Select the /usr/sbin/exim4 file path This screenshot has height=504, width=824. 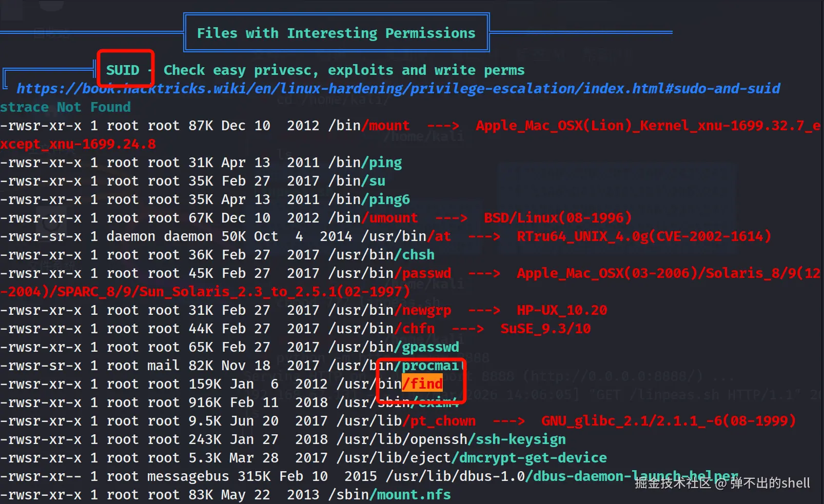pyautogui.click(x=398, y=402)
